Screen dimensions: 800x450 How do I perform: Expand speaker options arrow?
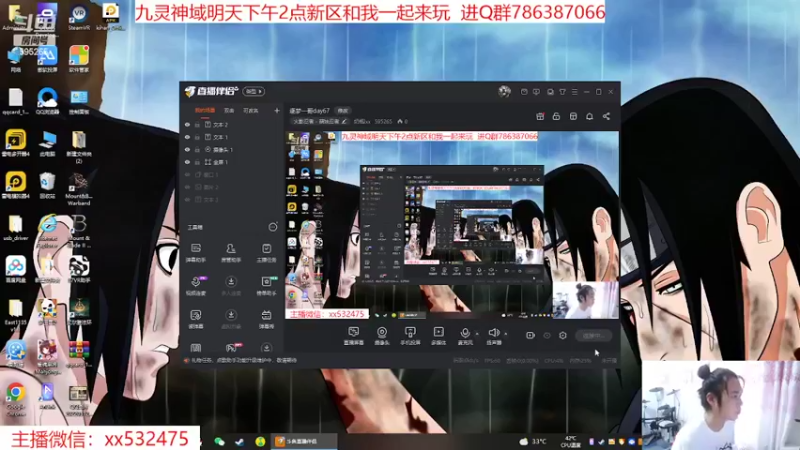pyautogui.click(x=506, y=334)
